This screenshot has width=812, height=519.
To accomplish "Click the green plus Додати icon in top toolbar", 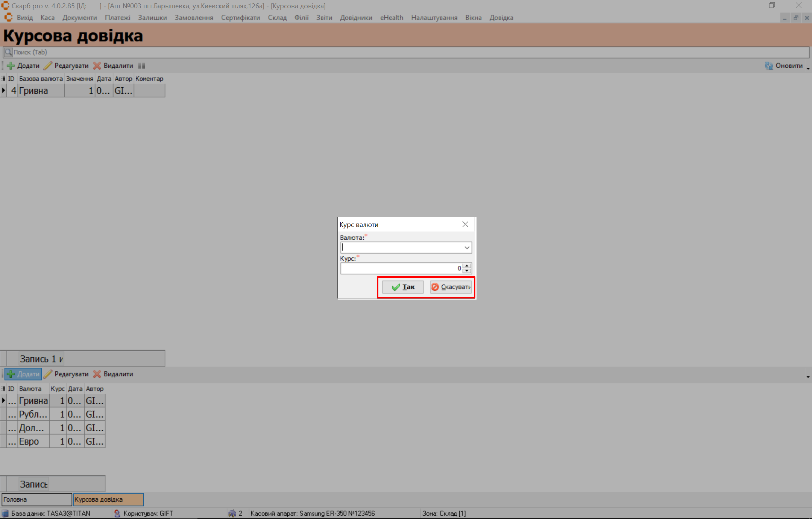I will [11, 66].
